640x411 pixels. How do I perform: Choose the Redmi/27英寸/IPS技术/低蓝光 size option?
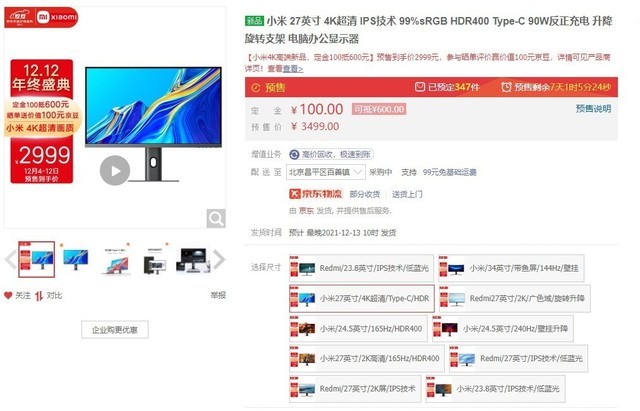(x=519, y=358)
